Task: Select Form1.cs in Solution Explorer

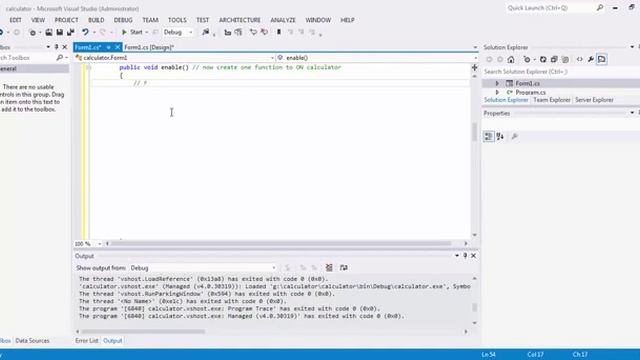Action: pyautogui.click(x=527, y=83)
